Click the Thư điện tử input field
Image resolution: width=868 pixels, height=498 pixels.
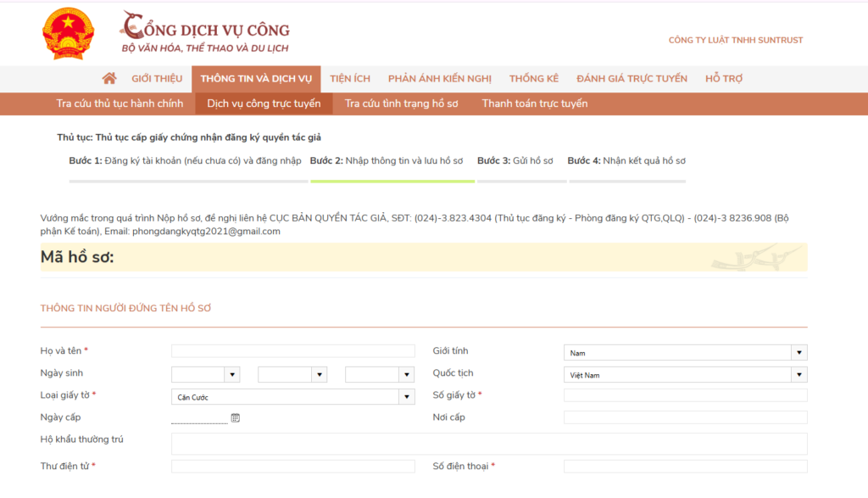point(292,467)
